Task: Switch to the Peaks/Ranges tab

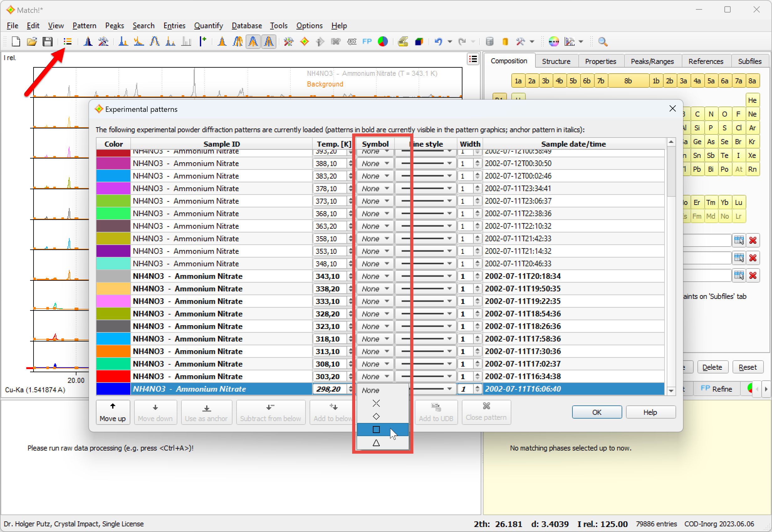Action: click(x=652, y=61)
